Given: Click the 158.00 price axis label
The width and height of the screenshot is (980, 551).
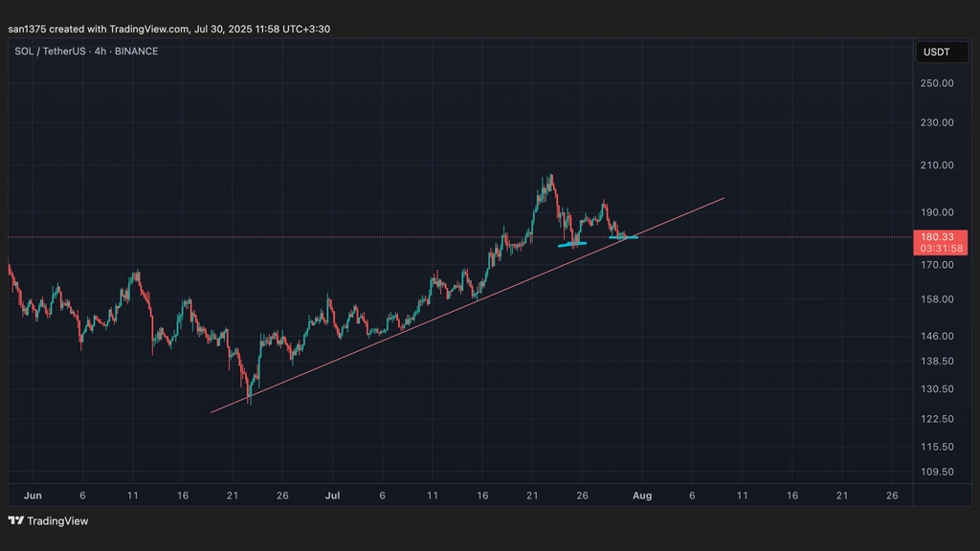Looking at the screenshot, I should click(x=937, y=299).
